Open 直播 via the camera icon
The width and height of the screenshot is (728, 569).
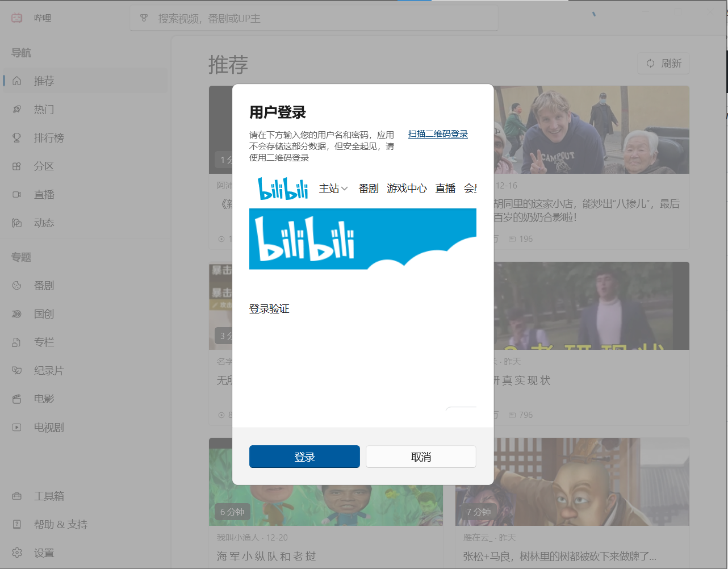point(17,194)
